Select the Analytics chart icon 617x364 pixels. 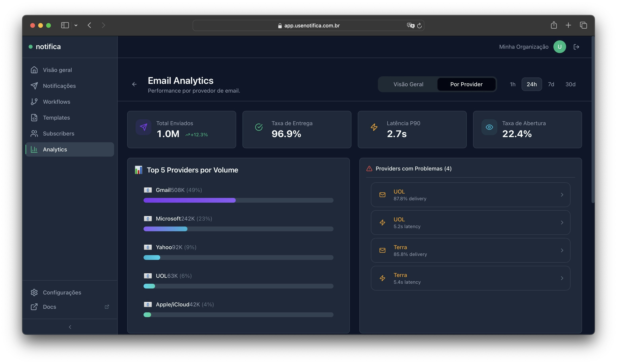point(34,149)
